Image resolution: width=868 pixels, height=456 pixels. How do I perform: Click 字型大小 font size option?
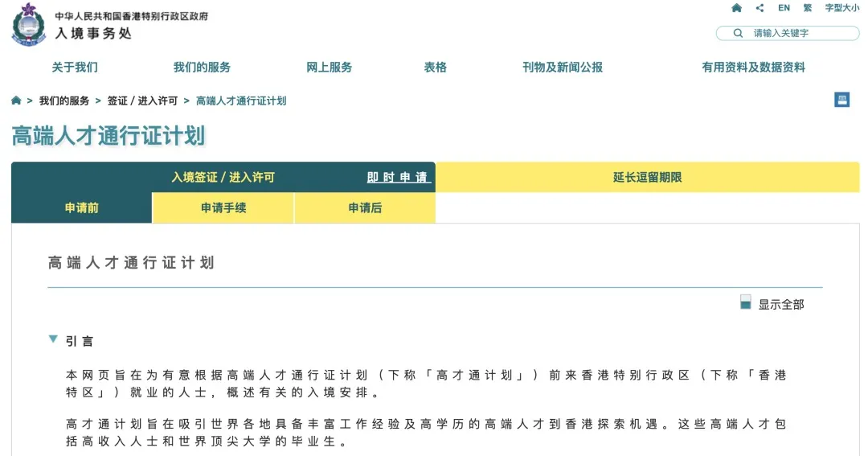(841, 8)
